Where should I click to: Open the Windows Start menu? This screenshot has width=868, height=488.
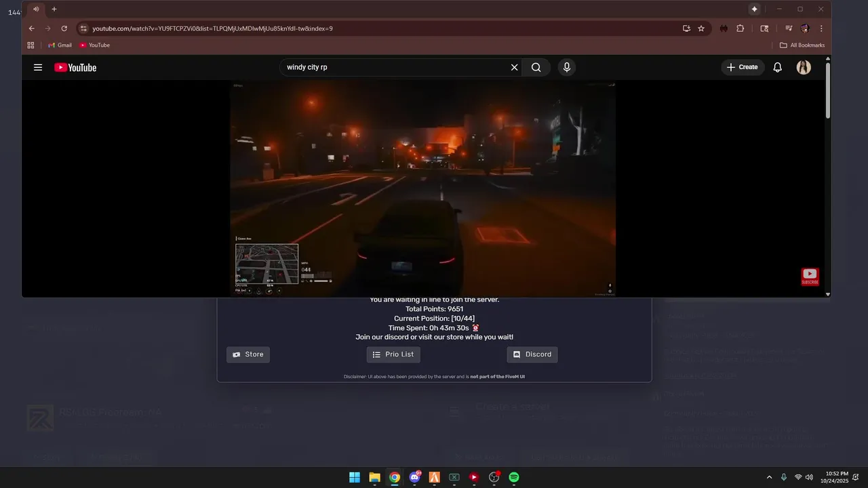click(355, 477)
